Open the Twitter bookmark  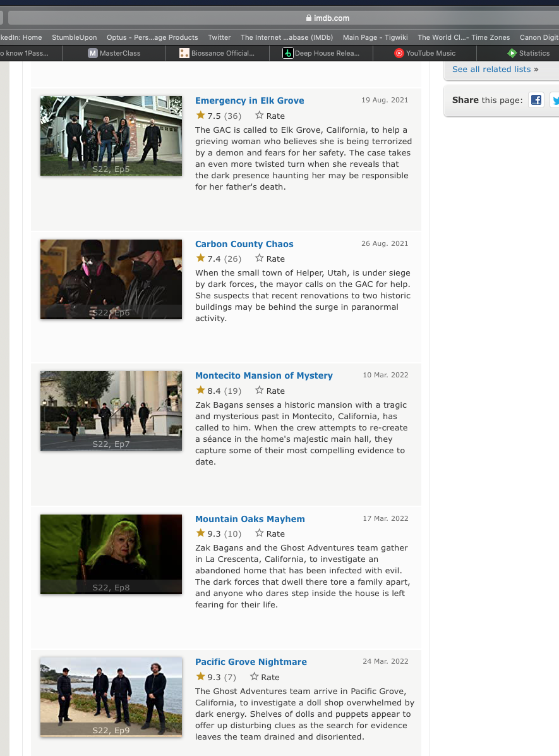coord(219,37)
